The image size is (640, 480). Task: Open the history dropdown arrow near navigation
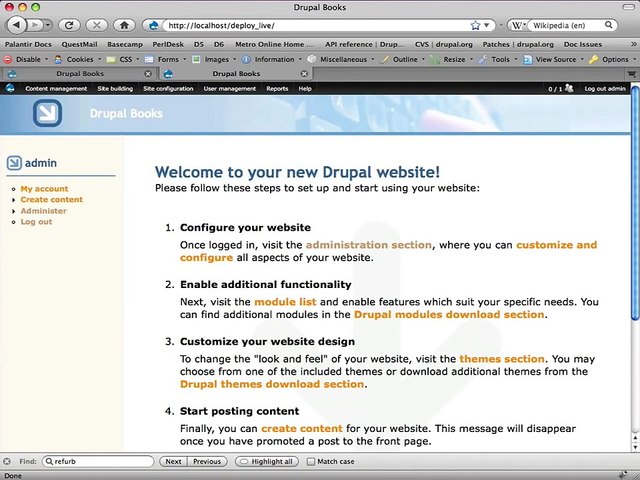tap(48, 25)
